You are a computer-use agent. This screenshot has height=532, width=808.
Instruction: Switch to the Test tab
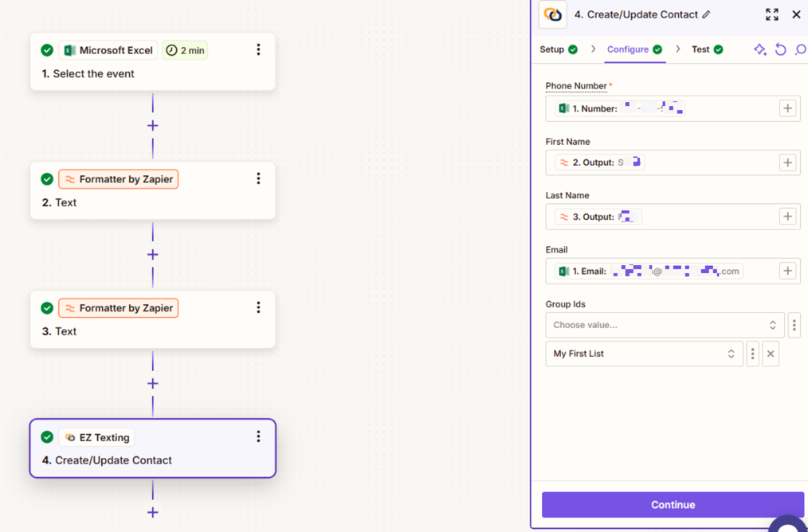(x=707, y=49)
